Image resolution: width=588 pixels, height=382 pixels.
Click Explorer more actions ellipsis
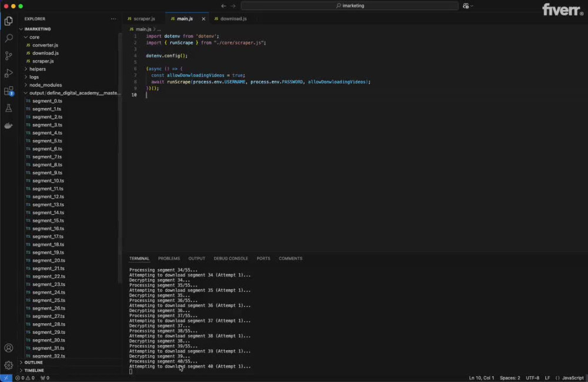click(113, 19)
